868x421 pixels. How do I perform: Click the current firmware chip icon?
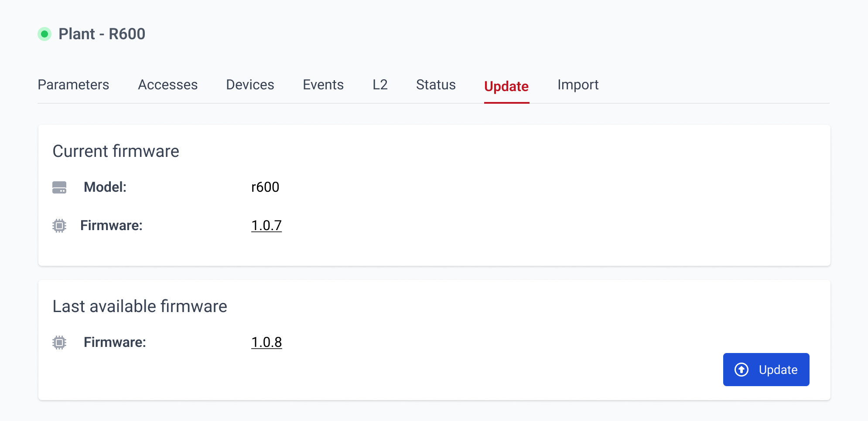coord(59,226)
